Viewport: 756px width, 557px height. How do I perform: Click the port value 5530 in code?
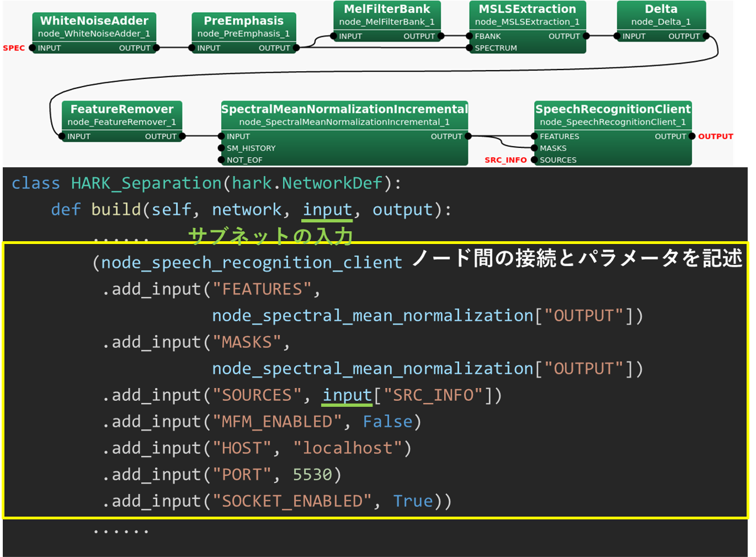tap(312, 475)
